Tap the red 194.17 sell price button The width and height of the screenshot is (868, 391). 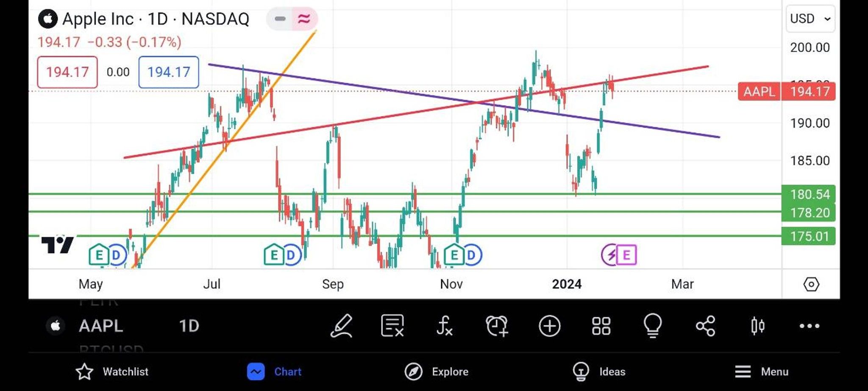(67, 72)
